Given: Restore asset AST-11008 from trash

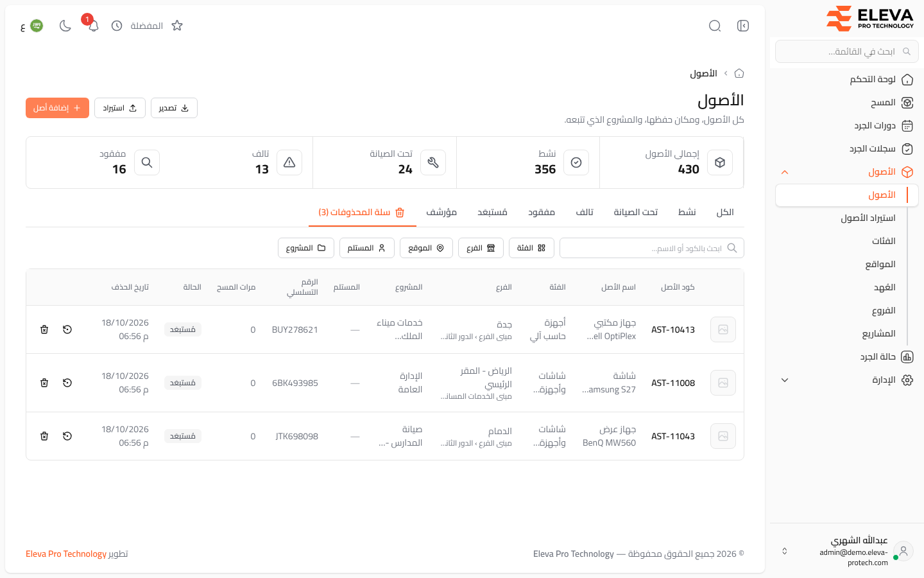Looking at the screenshot, I should 67,383.
